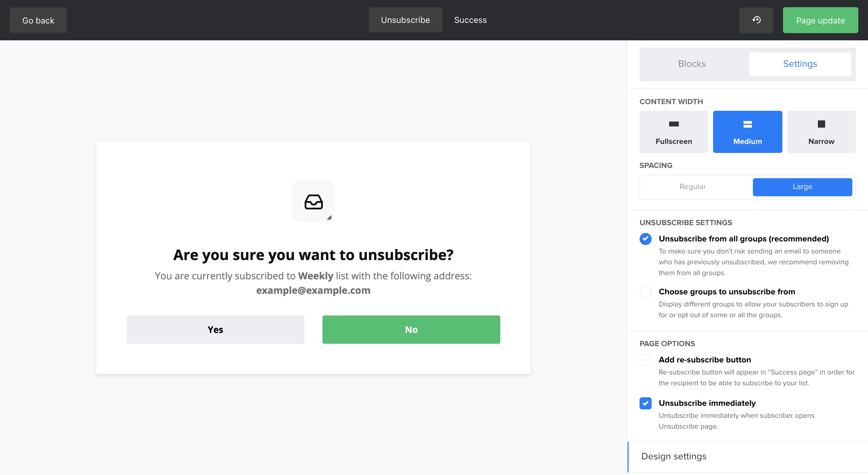The image size is (868, 475).
Task: Set spacing to Large
Action: point(802,187)
